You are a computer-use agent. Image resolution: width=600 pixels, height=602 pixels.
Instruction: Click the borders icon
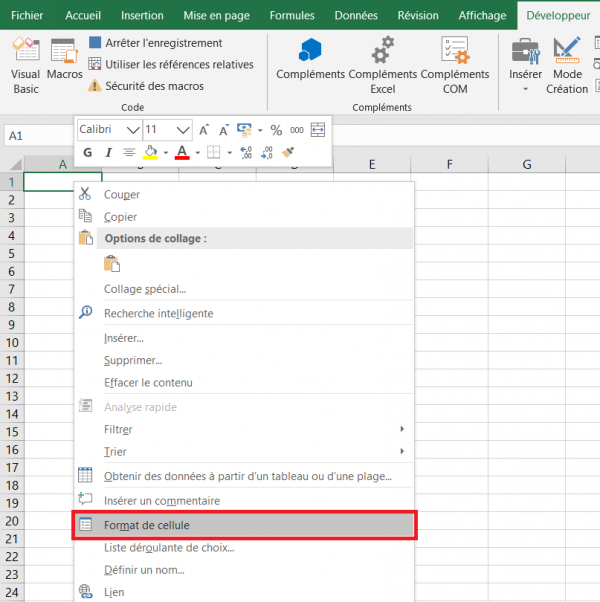pos(213,152)
